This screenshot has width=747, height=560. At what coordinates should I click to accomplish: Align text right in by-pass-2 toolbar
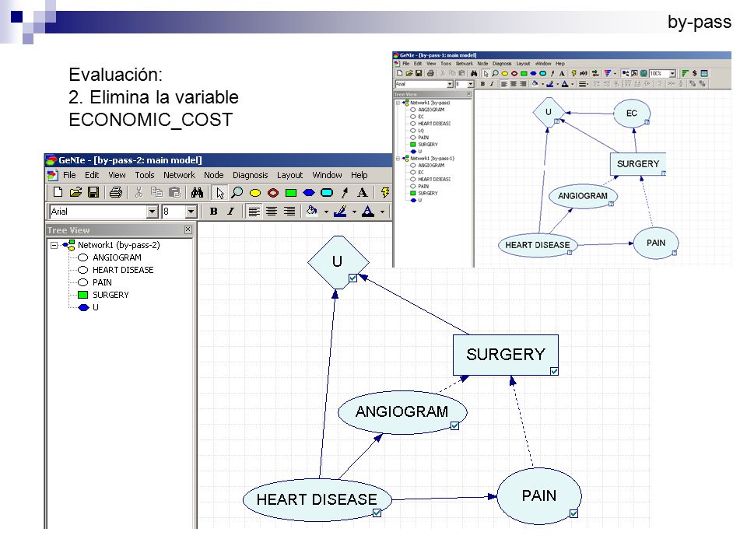tap(289, 212)
